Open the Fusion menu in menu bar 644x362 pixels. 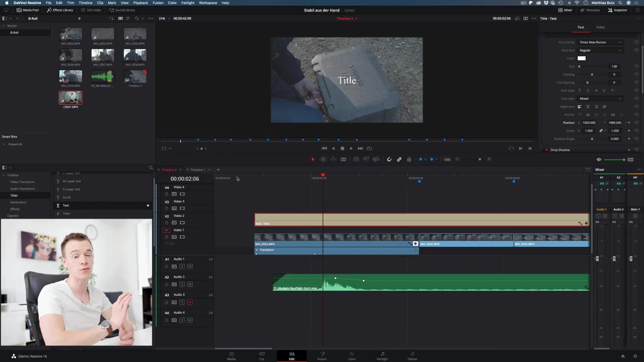(x=158, y=3)
